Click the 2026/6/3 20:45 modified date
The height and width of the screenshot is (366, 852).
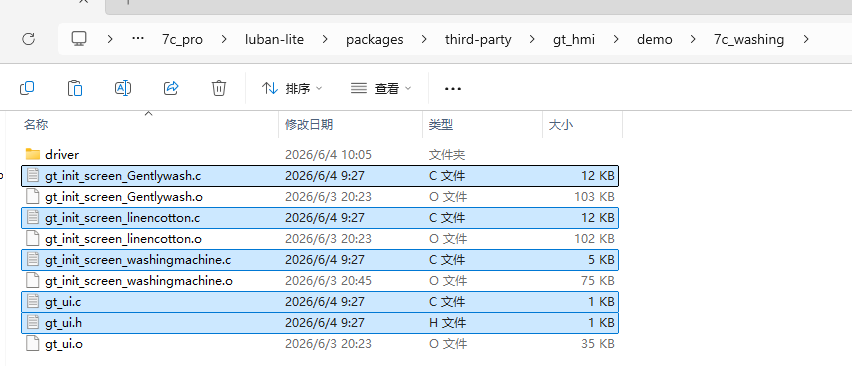328,281
